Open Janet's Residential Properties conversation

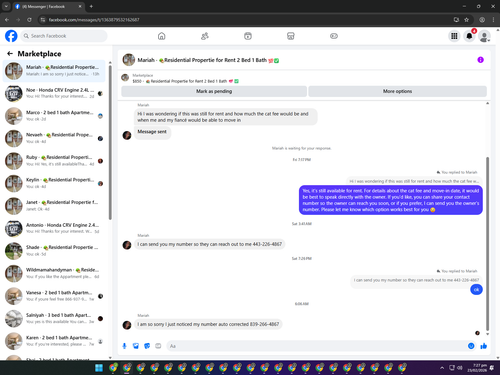[x=54, y=206]
